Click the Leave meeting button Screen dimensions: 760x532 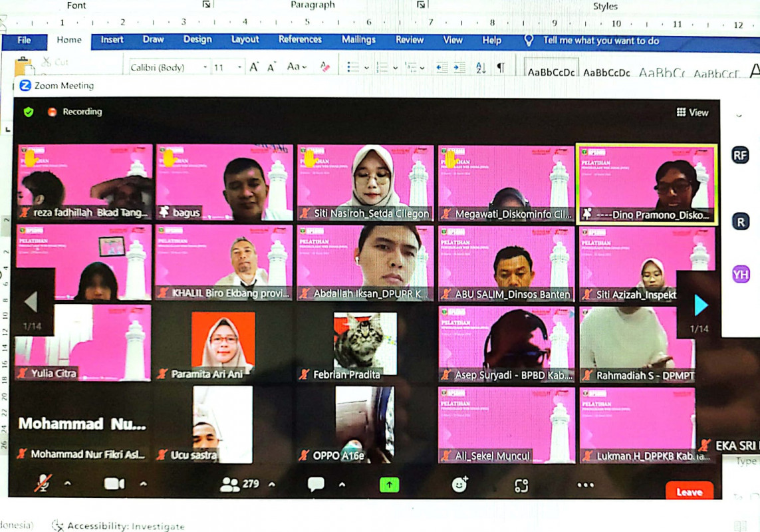pos(690,492)
